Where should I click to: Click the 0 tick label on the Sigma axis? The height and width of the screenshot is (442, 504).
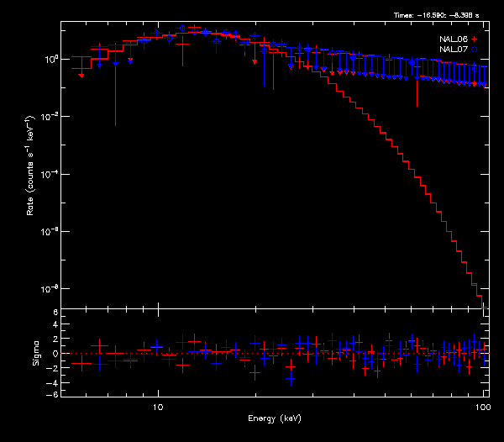click(55, 354)
